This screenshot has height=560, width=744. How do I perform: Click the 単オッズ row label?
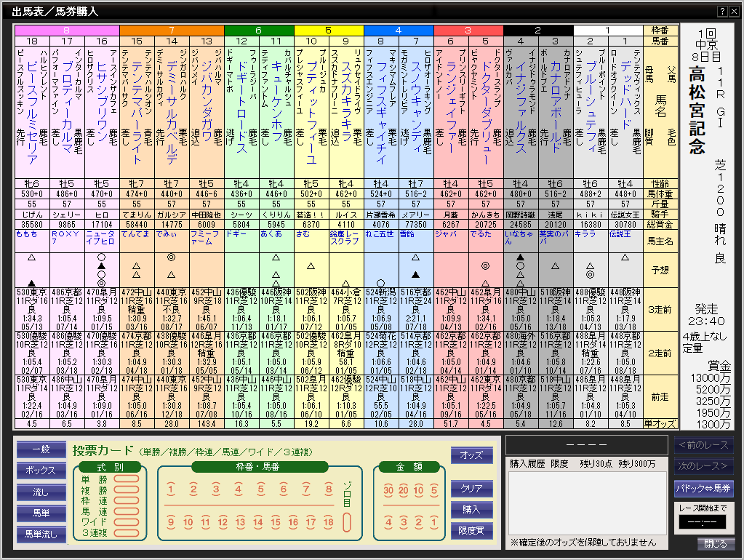click(x=660, y=424)
